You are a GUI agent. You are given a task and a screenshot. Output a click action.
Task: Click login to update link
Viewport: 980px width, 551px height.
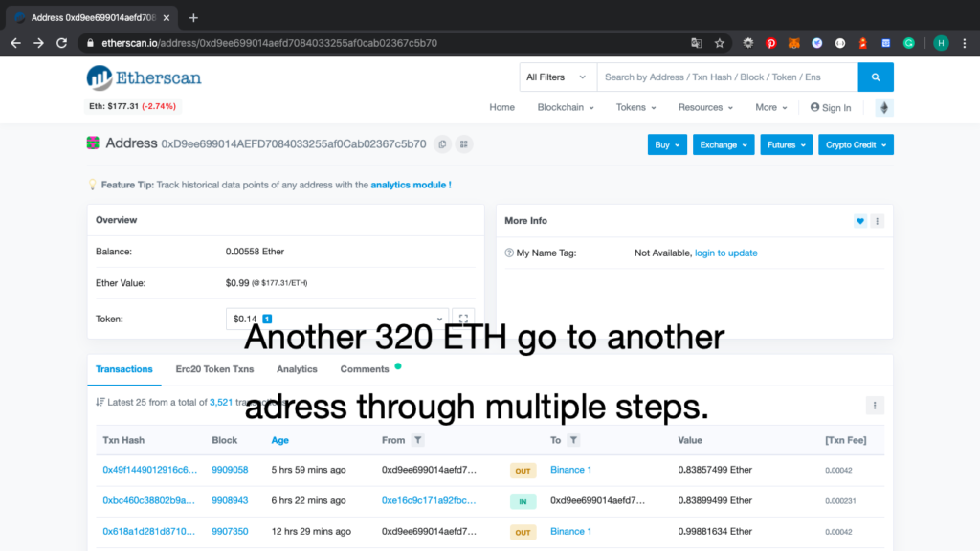click(725, 253)
